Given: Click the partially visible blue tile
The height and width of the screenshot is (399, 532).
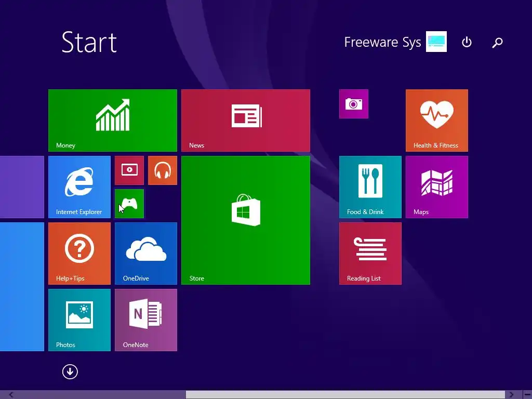Looking at the screenshot, I should tap(22, 287).
